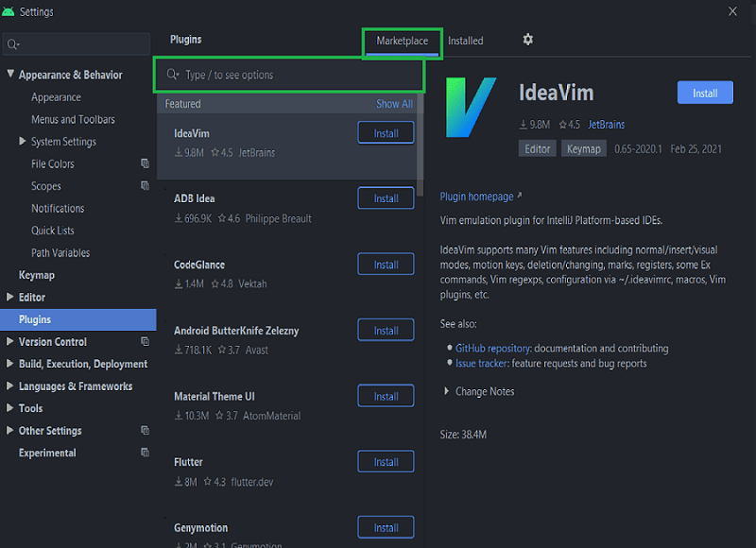Screen dimensions: 756x548
Task: Click the Scopes project-level icon
Action: tap(145, 185)
